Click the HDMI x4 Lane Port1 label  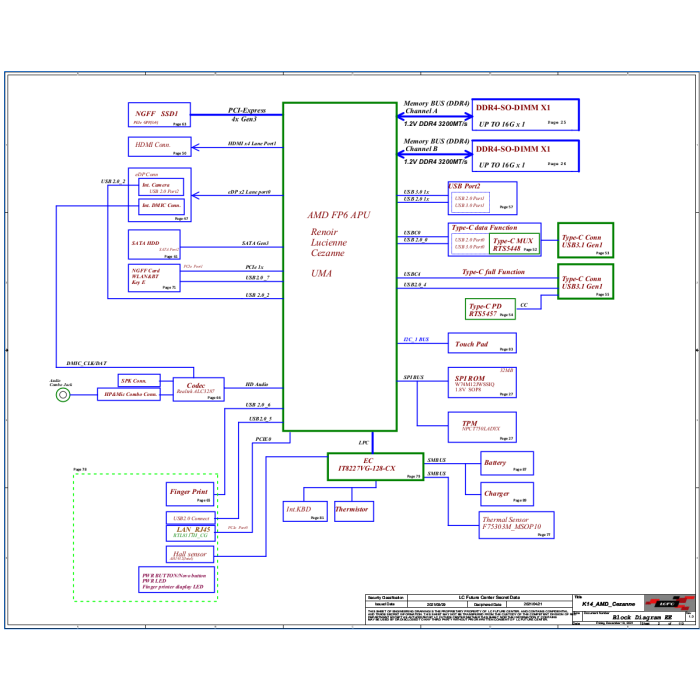coord(252,143)
